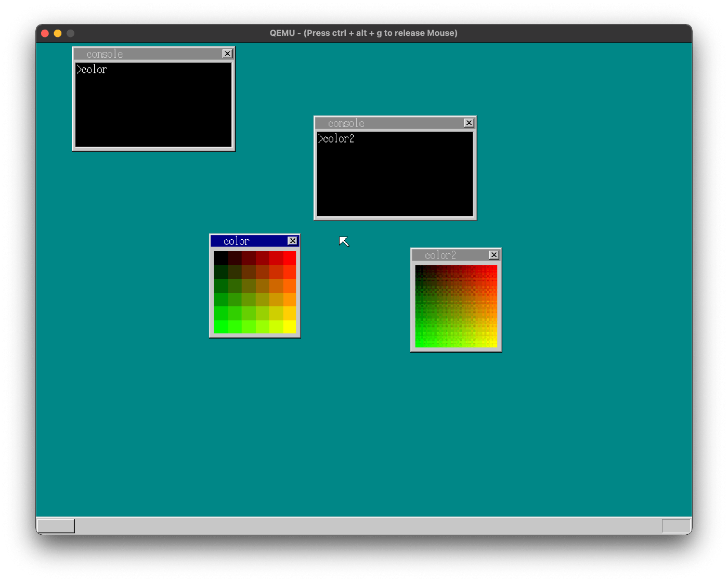The width and height of the screenshot is (728, 582).
Task: Close the QEMU window with red button
Action: 45,33
